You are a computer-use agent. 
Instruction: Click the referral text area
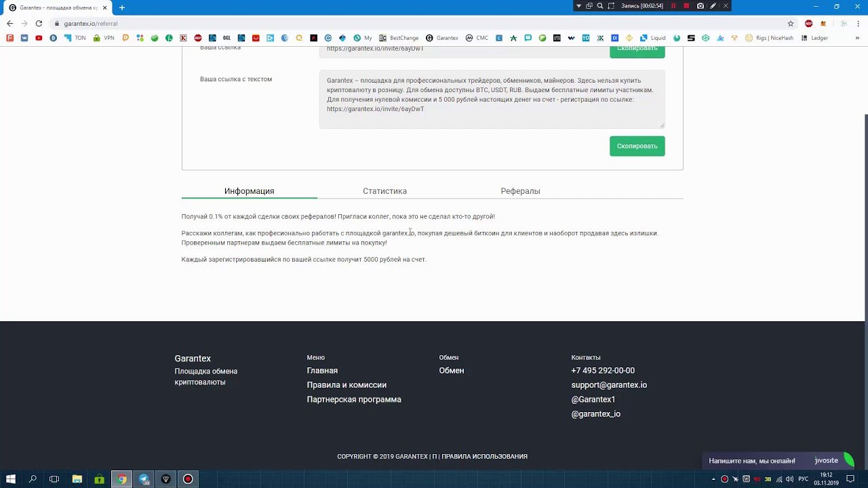point(492,99)
